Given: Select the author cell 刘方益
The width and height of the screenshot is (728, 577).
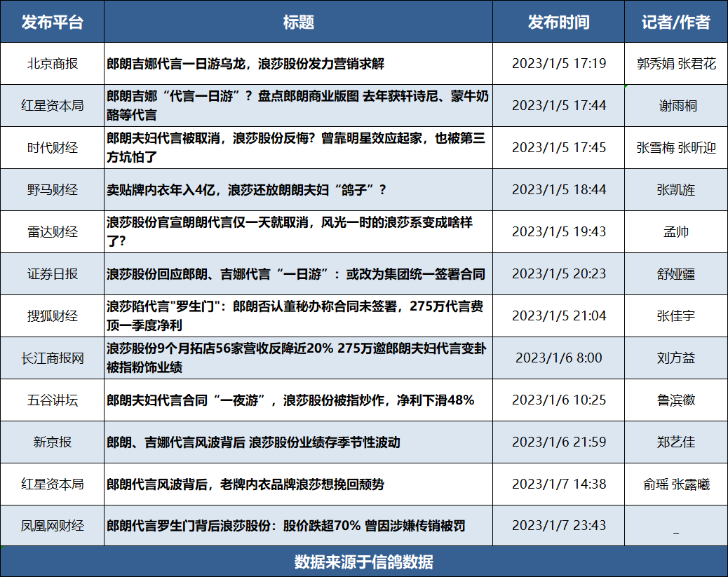Looking at the screenshot, I should click(x=676, y=358).
